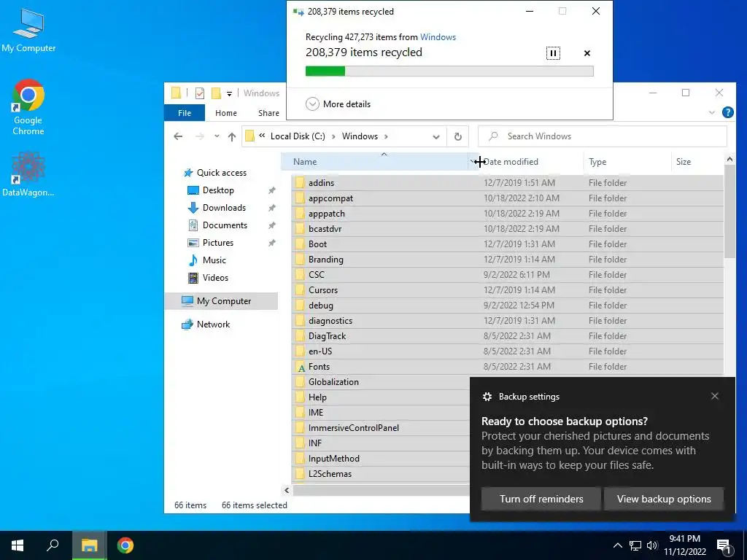Click the Forward navigation arrow

click(200, 136)
